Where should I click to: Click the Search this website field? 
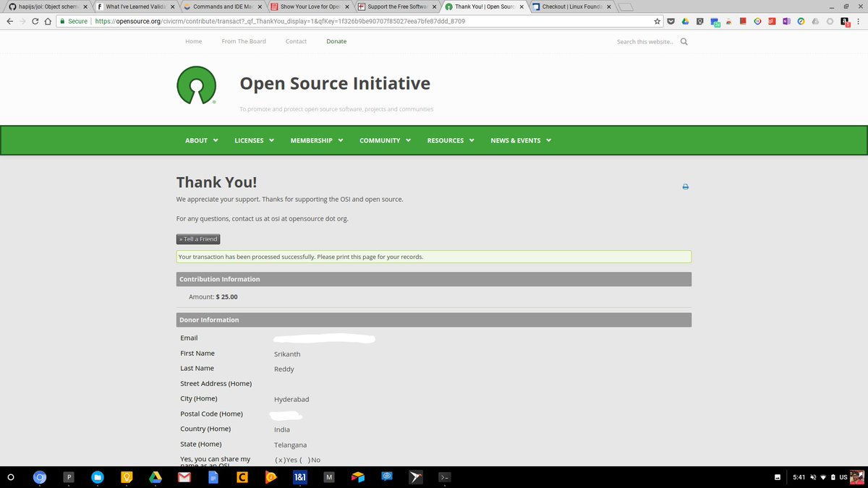tap(644, 42)
